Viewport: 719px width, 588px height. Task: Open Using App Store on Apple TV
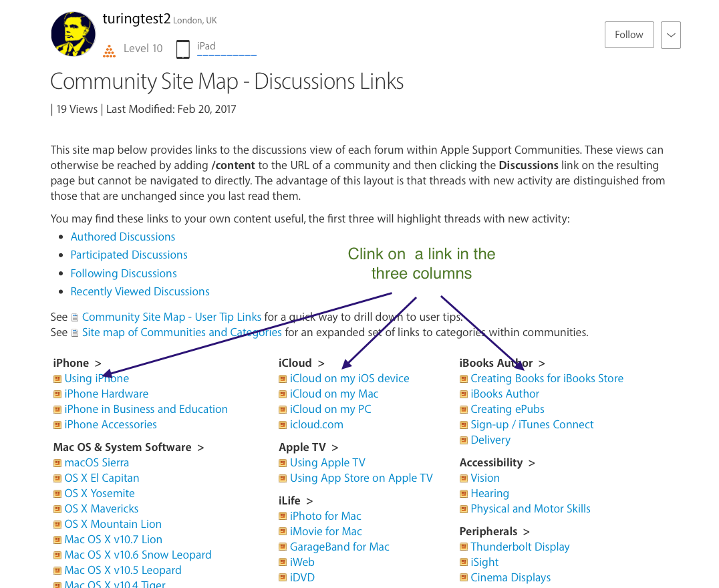(x=362, y=478)
